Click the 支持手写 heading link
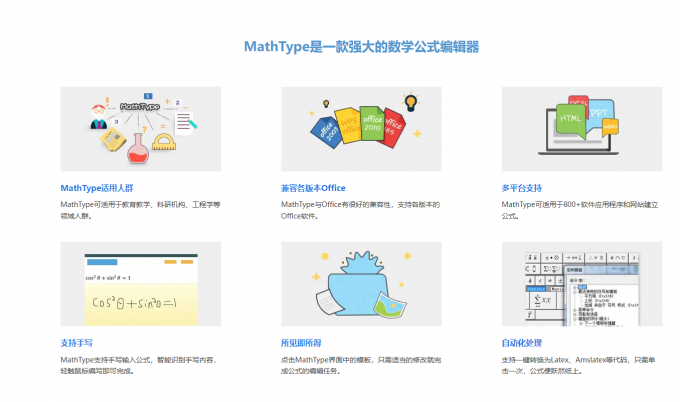This screenshot has width=680, height=402. 76,343
